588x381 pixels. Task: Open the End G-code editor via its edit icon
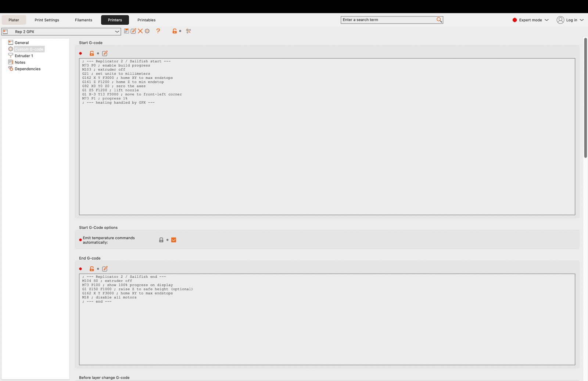tap(105, 269)
